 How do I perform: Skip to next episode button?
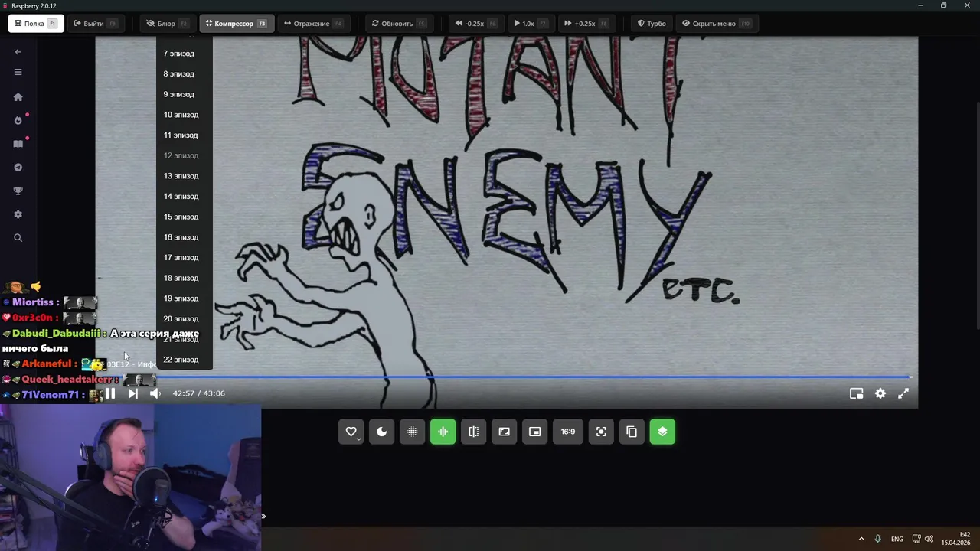click(132, 393)
